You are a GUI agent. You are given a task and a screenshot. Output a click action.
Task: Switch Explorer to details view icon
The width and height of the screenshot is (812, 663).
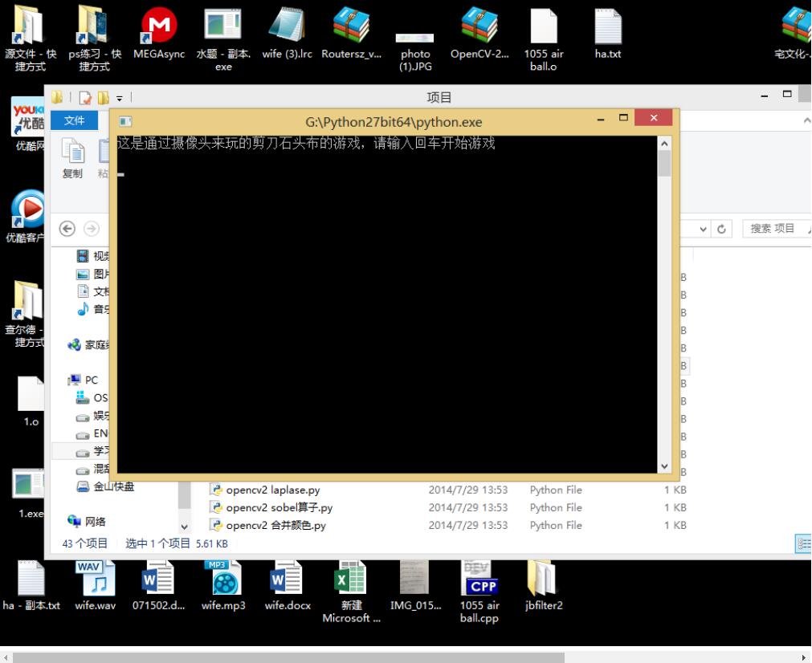pyautogui.click(x=802, y=544)
